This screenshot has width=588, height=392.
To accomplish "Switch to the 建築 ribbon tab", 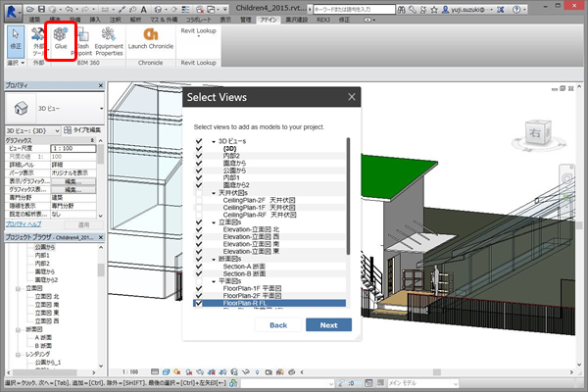I will [x=35, y=20].
